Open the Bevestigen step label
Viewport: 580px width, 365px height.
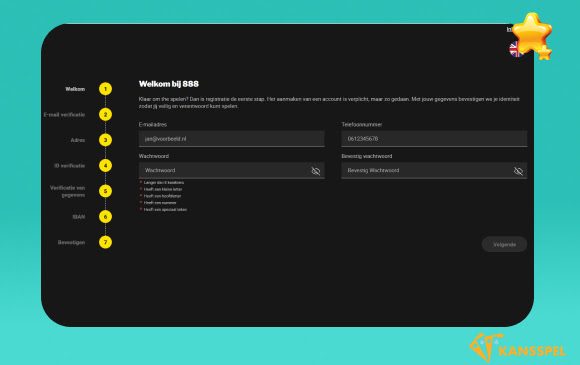pos(71,242)
